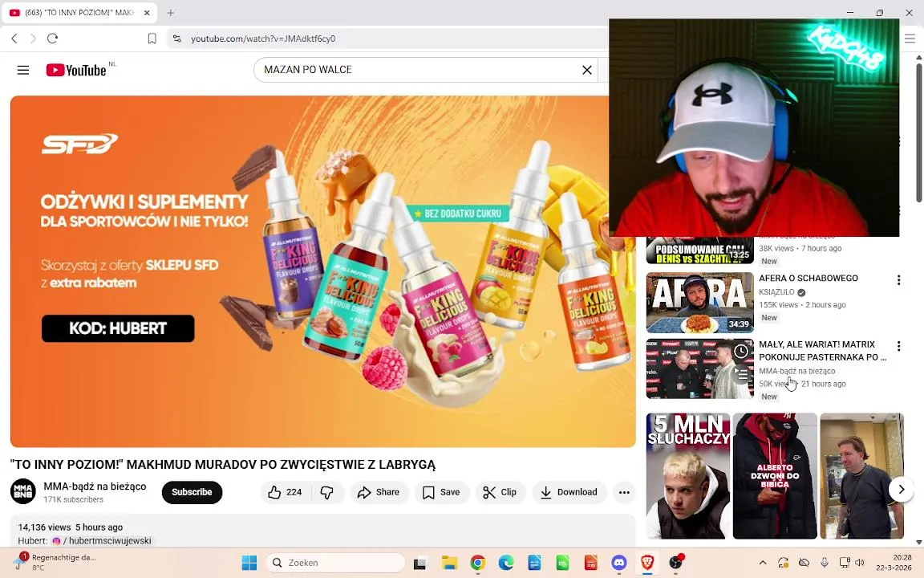Open Discord from taskbar

tap(618, 564)
